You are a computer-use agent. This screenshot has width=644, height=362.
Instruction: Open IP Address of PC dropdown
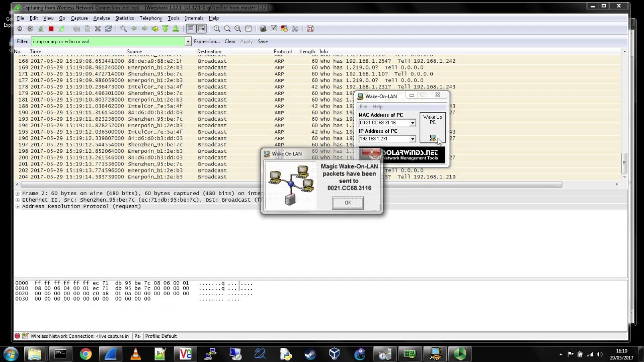click(412, 139)
